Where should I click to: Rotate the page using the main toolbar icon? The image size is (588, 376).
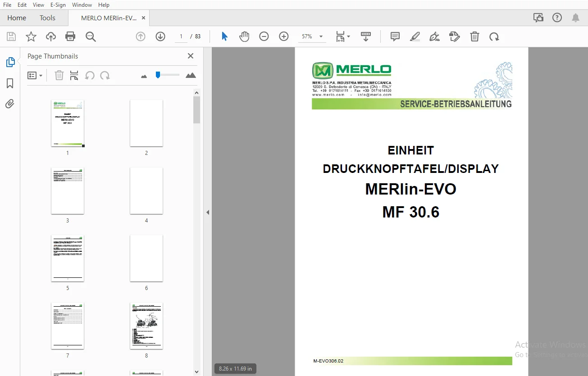tap(494, 36)
